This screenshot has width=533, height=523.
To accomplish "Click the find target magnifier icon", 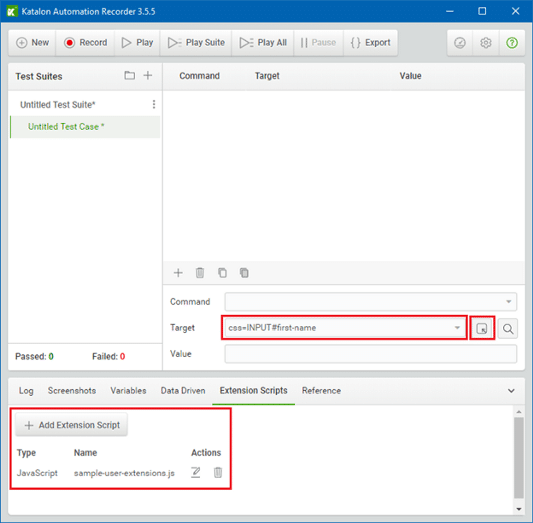I will tap(508, 329).
